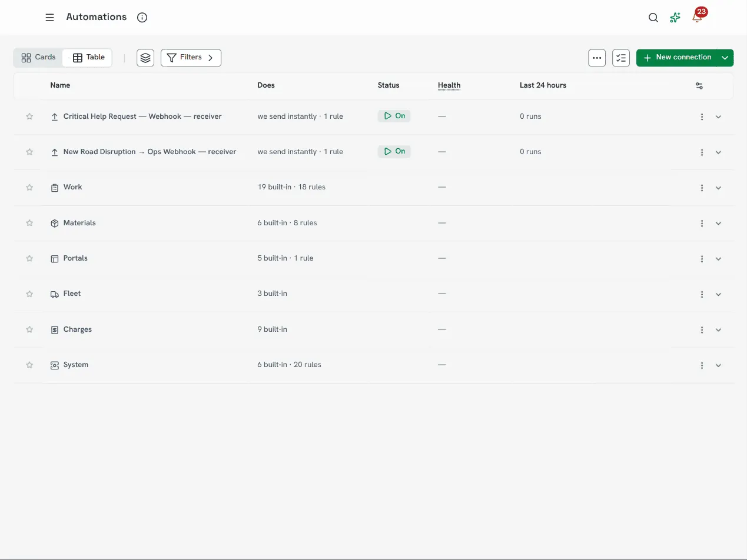Toggle On status for New Road Disruption
This screenshot has height=560, width=747.
pyautogui.click(x=394, y=152)
